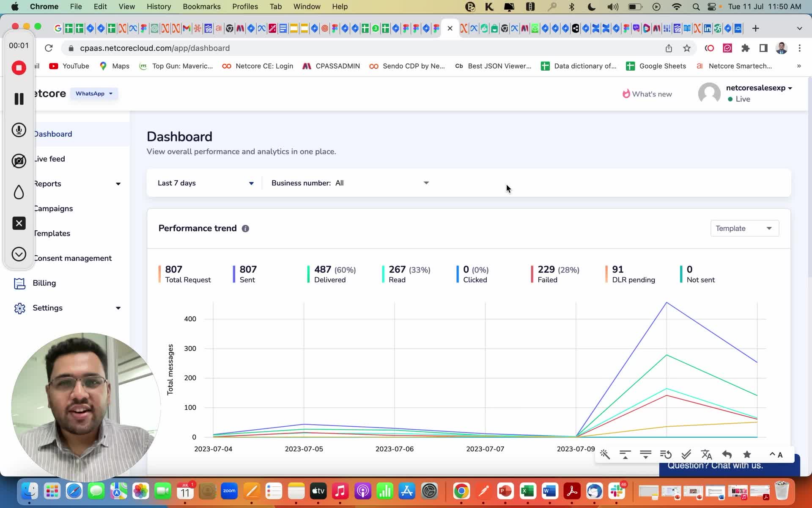The height and width of the screenshot is (508, 812).
Task: Click the Settings gear icon
Action: click(19, 308)
